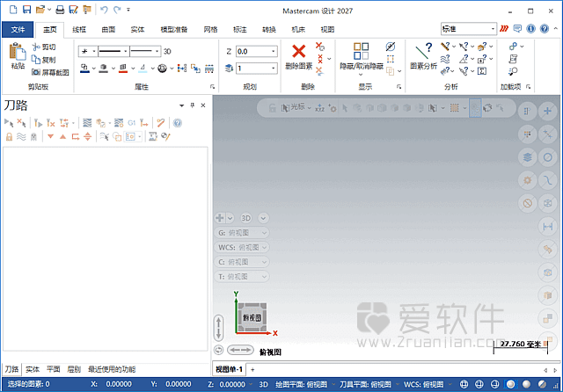563x392 pixels.
Task: Open the G: 俯视图 gview dropdown
Action: click(242, 233)
